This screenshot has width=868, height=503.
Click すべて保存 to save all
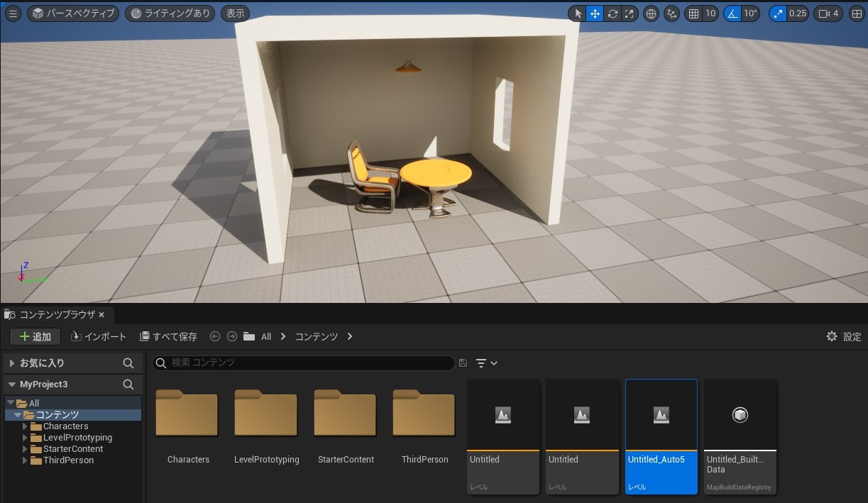click(167, 336)
